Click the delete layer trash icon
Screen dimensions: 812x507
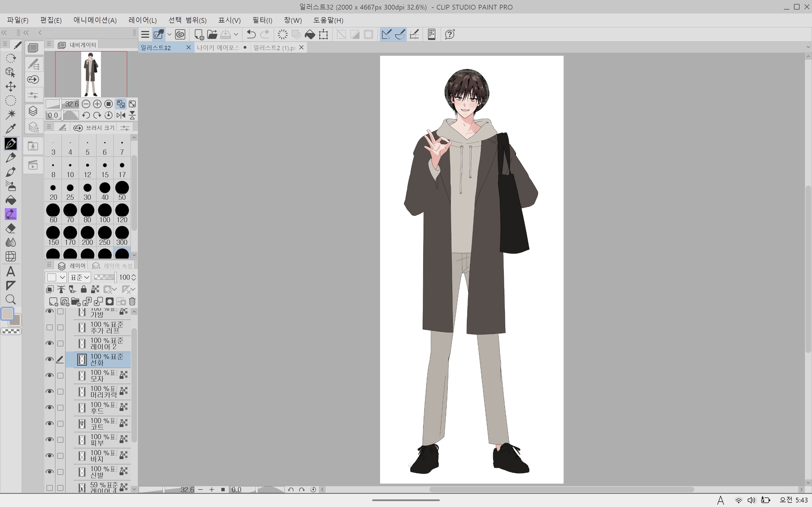[132, 301]
